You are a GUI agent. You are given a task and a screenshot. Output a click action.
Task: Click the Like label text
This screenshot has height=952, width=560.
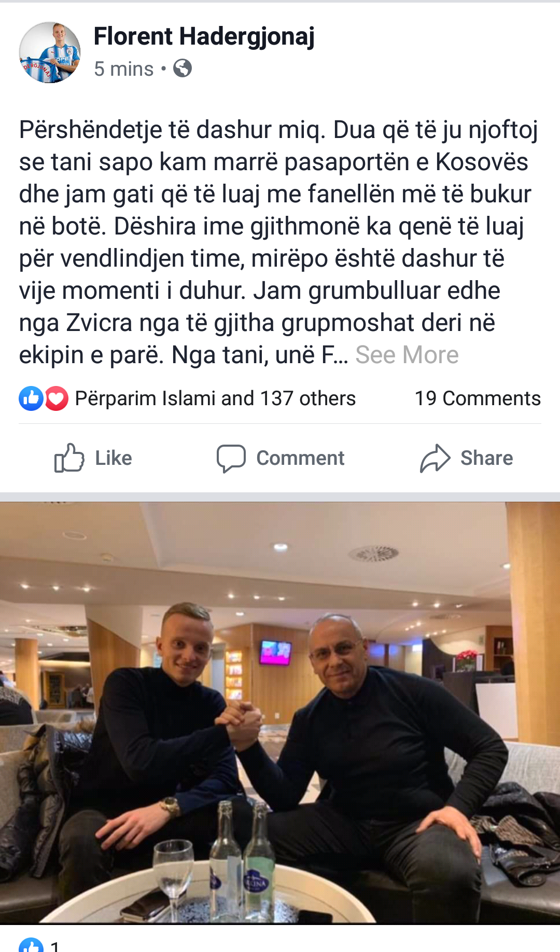114,458
